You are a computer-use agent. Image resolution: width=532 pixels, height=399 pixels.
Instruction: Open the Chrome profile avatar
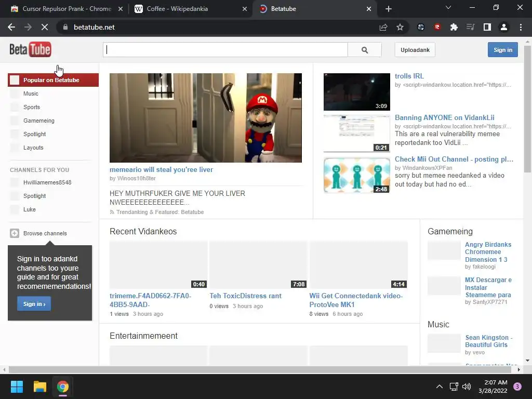click(504, 27)
